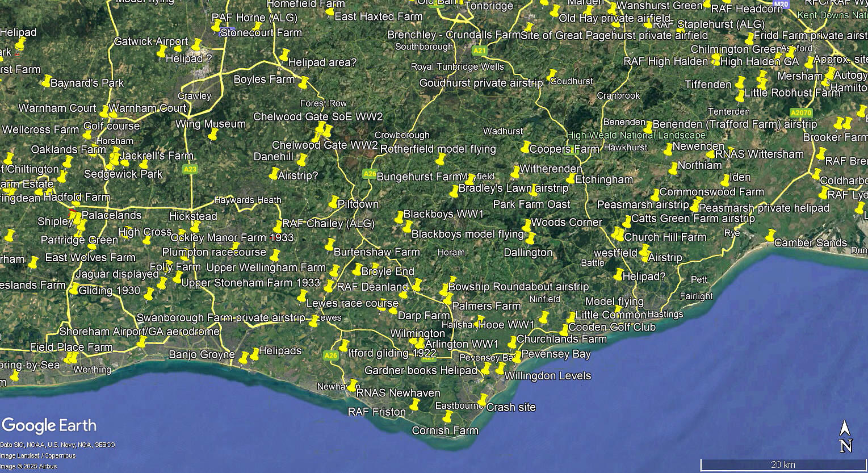Click the north arrow compass indicator
Screen dimensions: 868x473
pyautogui.click(x=845, y=437)
